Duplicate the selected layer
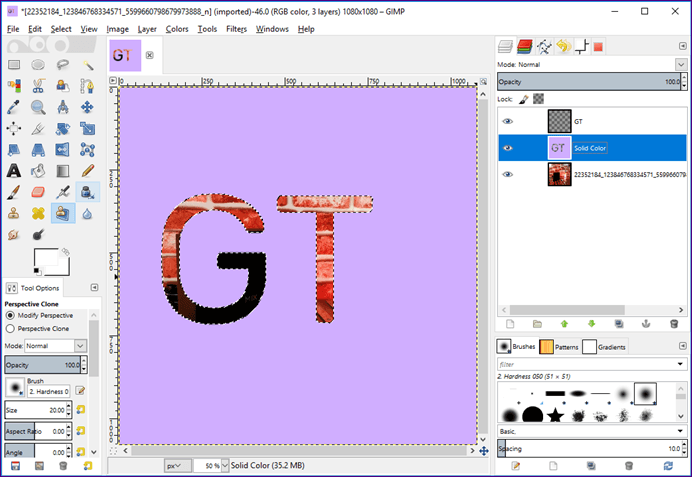This screenshot has height=477, width=692. tap(619, 324)
